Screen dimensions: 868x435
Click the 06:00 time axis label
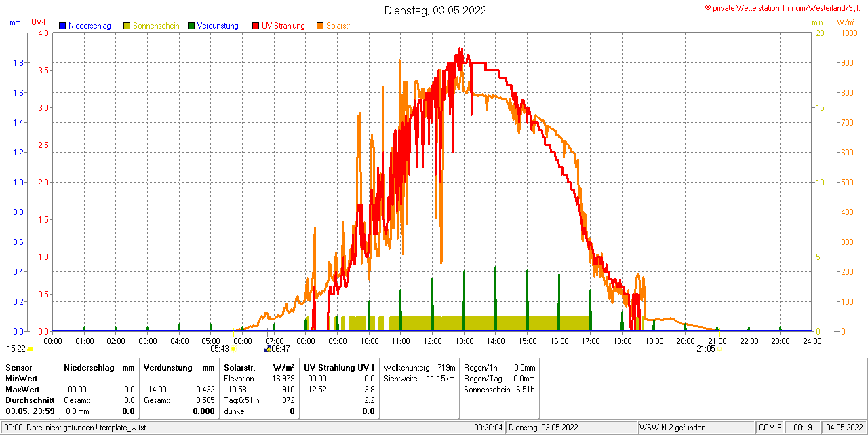click(x=242, y=341)
